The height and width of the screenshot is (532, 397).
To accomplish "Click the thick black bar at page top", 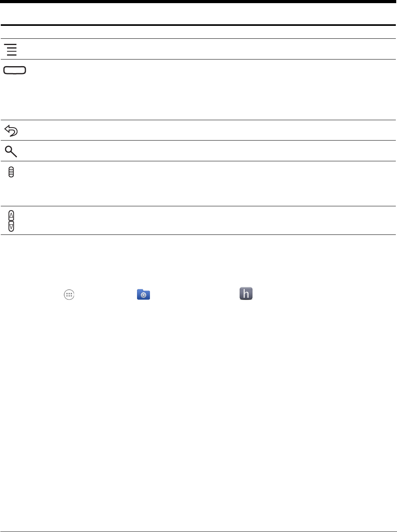I will click(198, 2).
